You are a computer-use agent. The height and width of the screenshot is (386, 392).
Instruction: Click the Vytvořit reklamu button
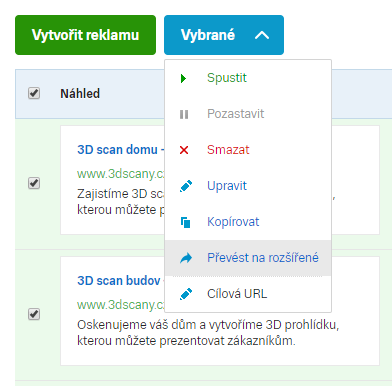[85, 35]
